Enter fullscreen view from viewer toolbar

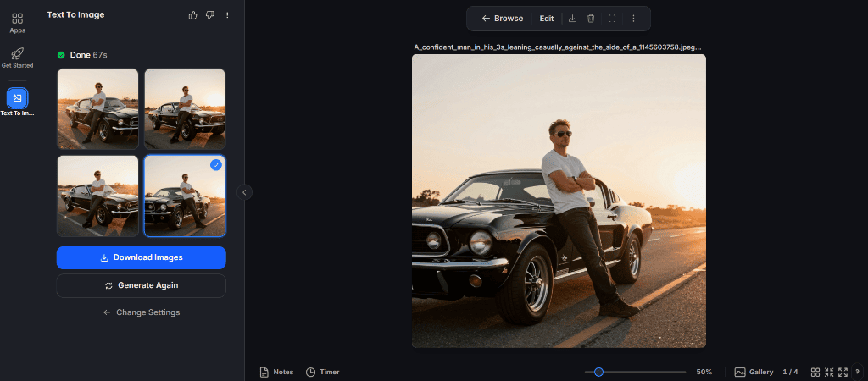click(x=612, y=19)
